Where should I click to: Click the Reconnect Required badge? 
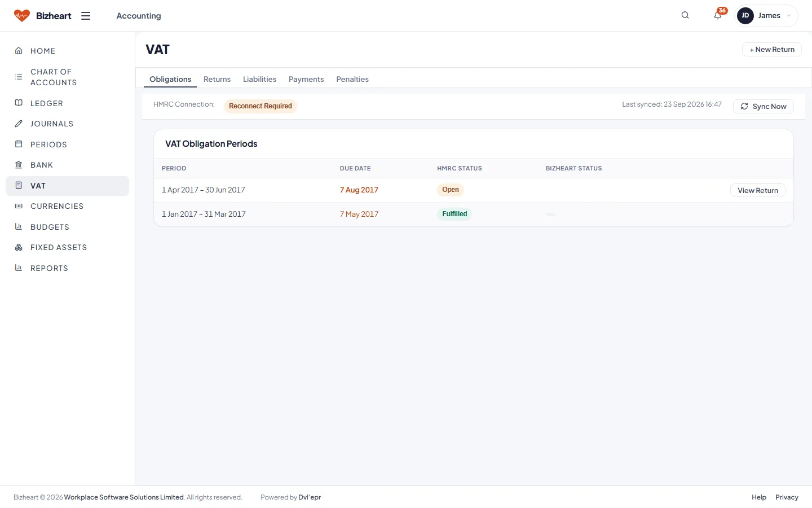coord(261,106)
